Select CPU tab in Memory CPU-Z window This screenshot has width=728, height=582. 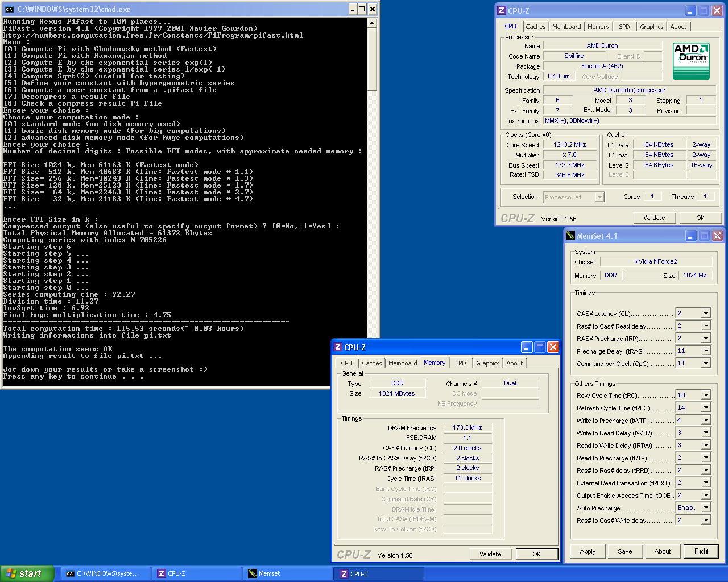tap(347, 363)
